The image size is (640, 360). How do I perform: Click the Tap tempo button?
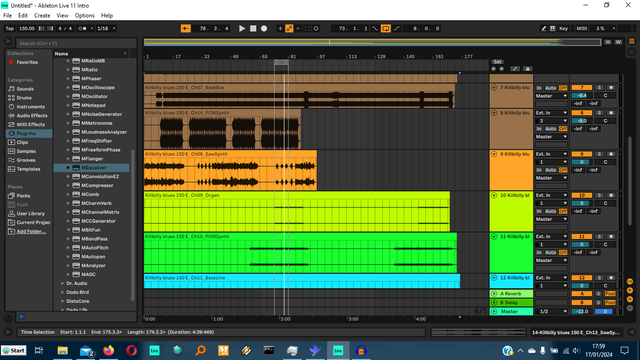[x=9, y=29]
